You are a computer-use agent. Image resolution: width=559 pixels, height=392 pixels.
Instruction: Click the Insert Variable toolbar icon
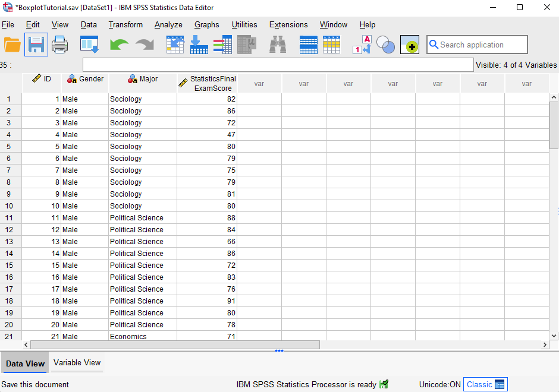tap(331, 45)
